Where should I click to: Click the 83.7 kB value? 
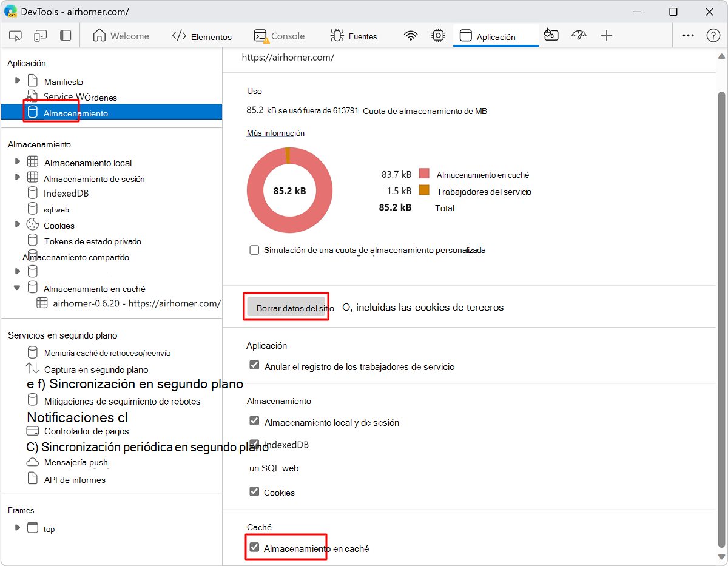[x=396, y=174]
